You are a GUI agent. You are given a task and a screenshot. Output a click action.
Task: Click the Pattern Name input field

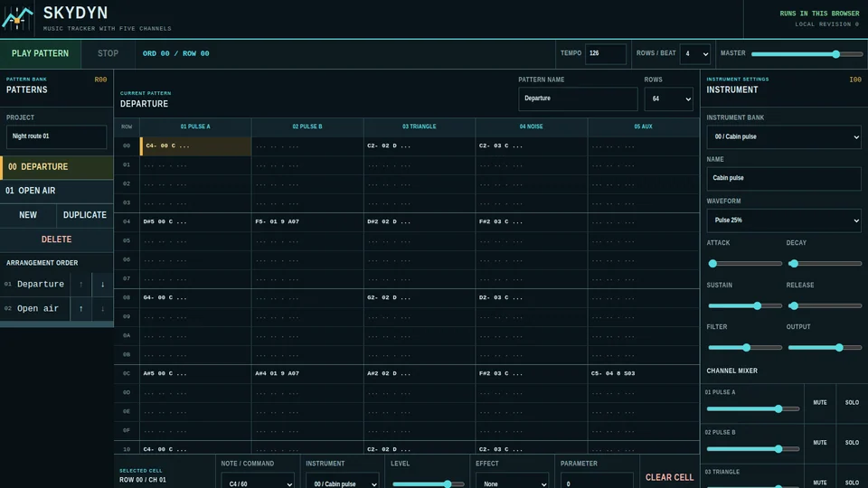pos(578,99)
